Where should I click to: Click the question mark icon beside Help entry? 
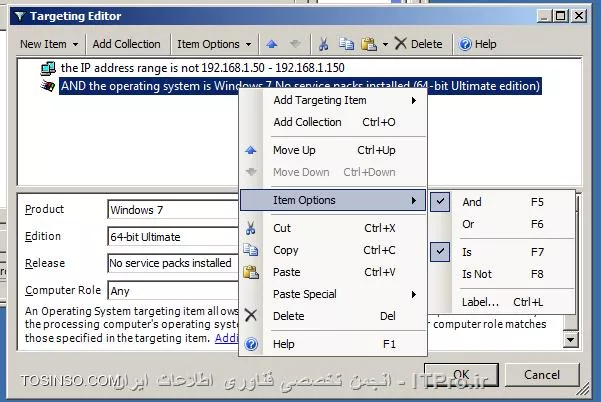click(251, 344)
